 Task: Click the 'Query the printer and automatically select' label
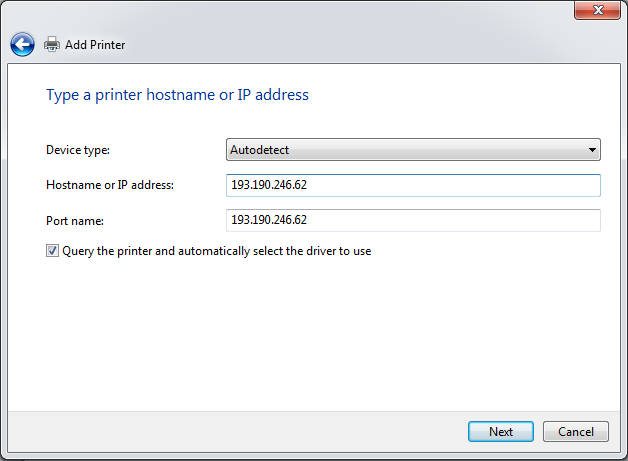pyautogui.click(x=216, y=251)
